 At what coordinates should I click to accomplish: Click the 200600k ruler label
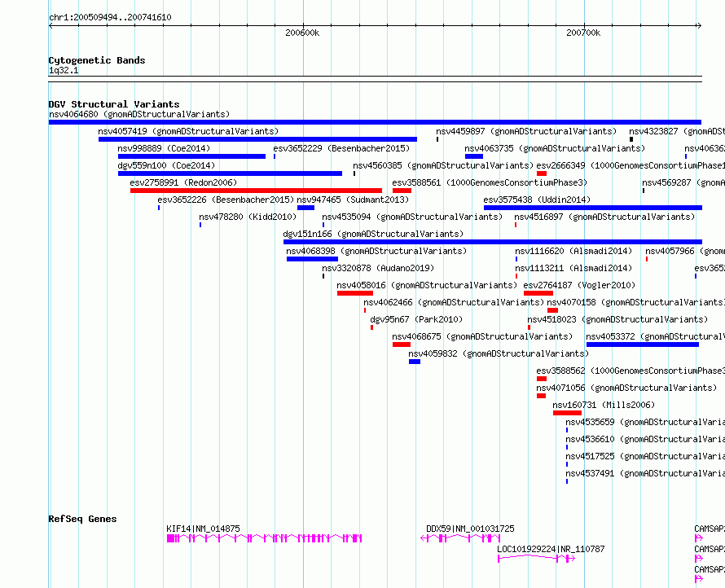(302, 33)
